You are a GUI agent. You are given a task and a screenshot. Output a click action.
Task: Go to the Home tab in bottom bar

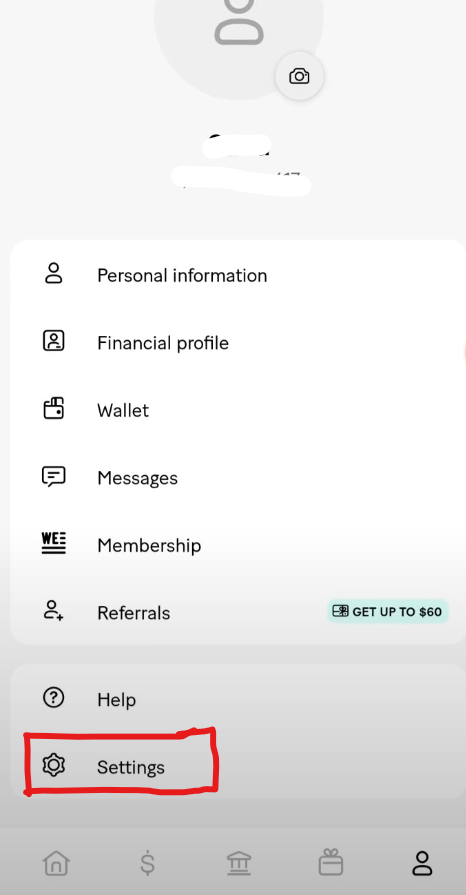(x=57, y=862)
